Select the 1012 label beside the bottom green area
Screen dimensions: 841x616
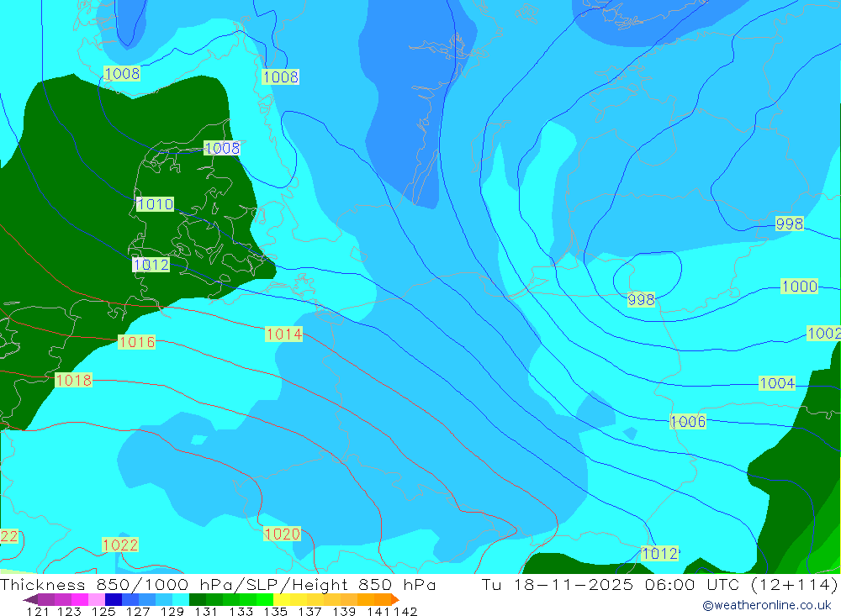coord(659,554)
